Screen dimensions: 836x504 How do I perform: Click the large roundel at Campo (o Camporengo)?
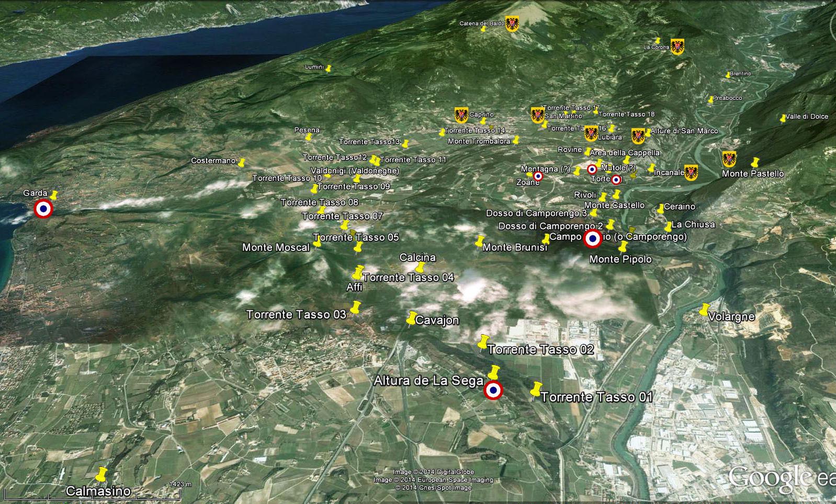tap(593, 239)
